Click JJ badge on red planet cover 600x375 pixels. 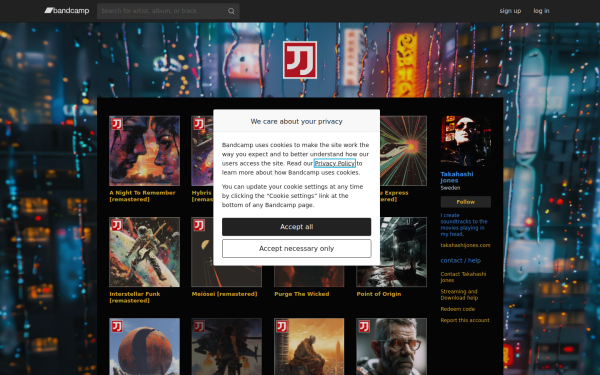click(x=117, y=326)
